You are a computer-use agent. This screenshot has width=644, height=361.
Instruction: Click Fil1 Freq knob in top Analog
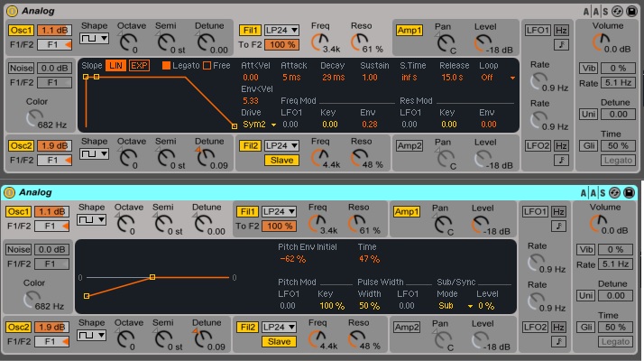(320, 42)
